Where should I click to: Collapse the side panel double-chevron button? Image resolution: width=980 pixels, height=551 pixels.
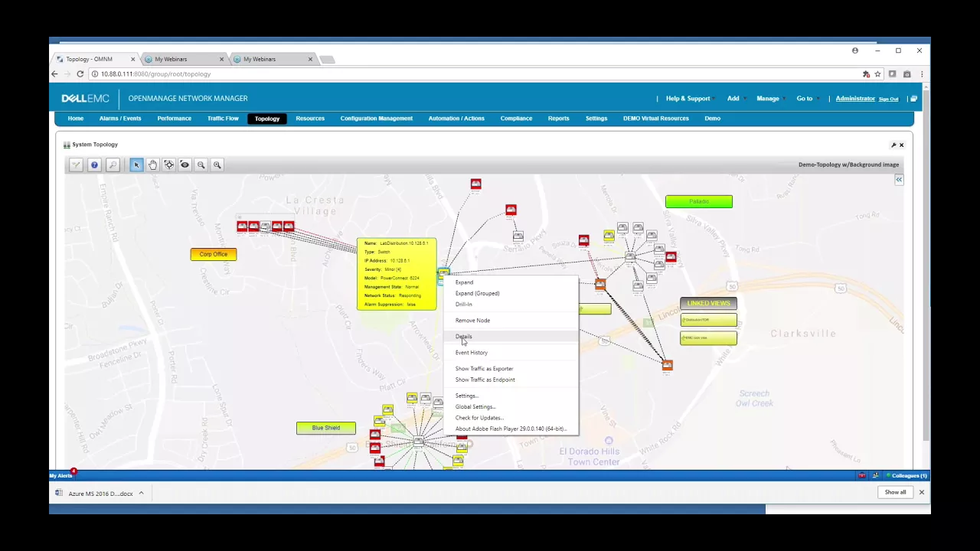pos(899,180)
